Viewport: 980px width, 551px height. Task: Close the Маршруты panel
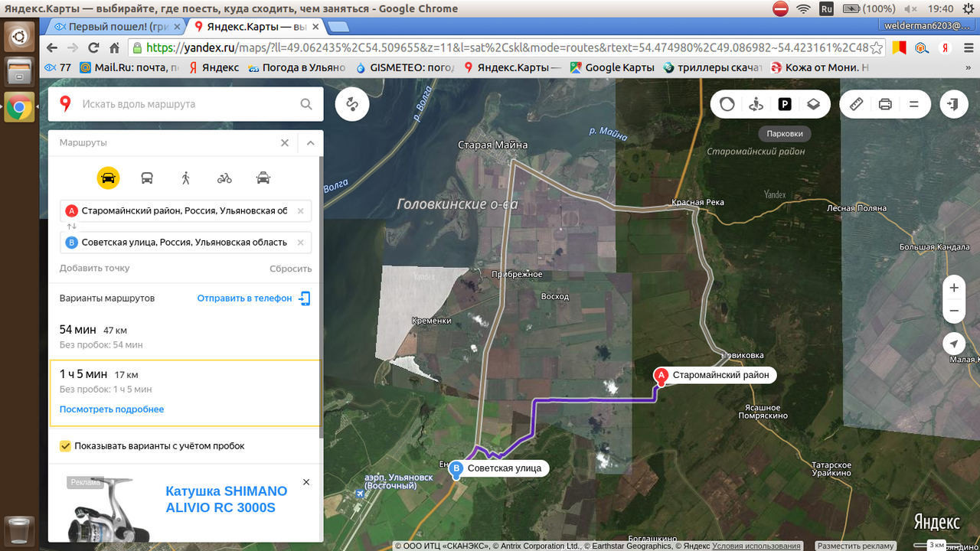[285, 143]
